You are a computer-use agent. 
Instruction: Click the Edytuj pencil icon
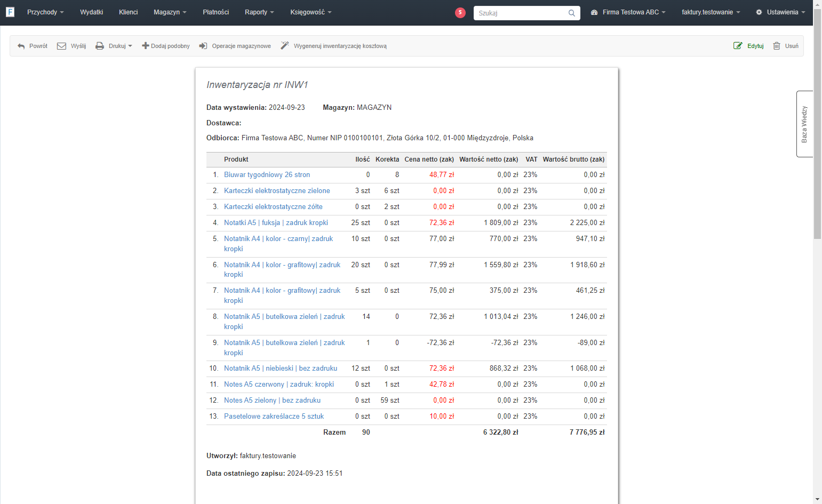pyautogui.click(x=738, y=46)
